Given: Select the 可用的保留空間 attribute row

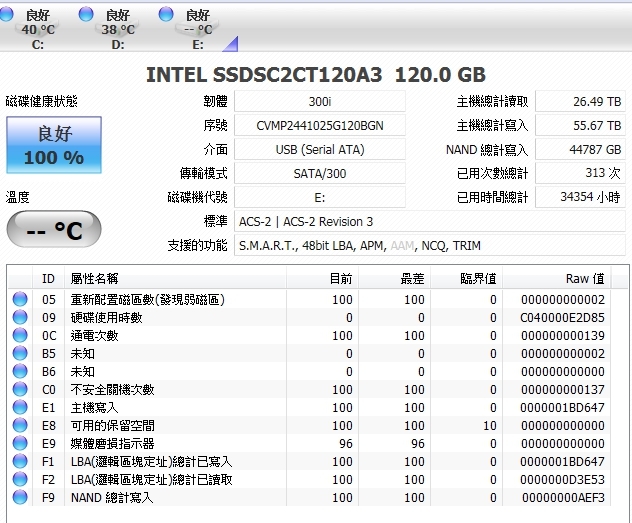Looking at the screenshot, I should pos(309,425).
